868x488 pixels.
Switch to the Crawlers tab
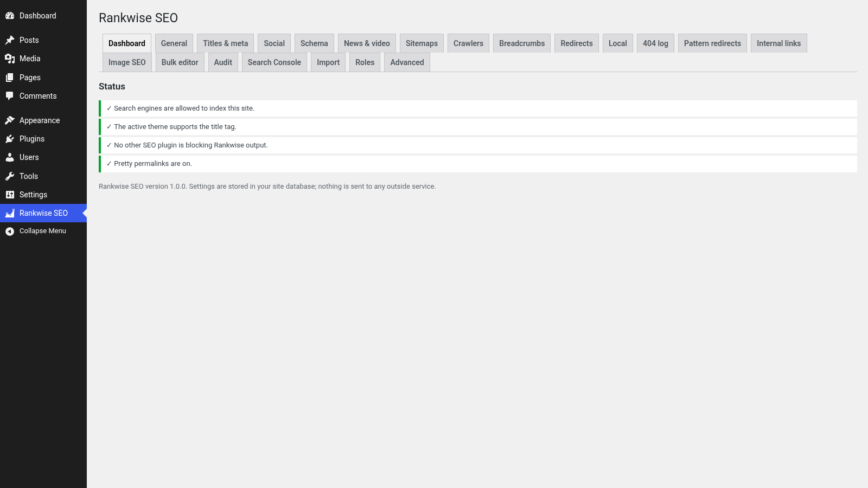(x=468, y=43)
